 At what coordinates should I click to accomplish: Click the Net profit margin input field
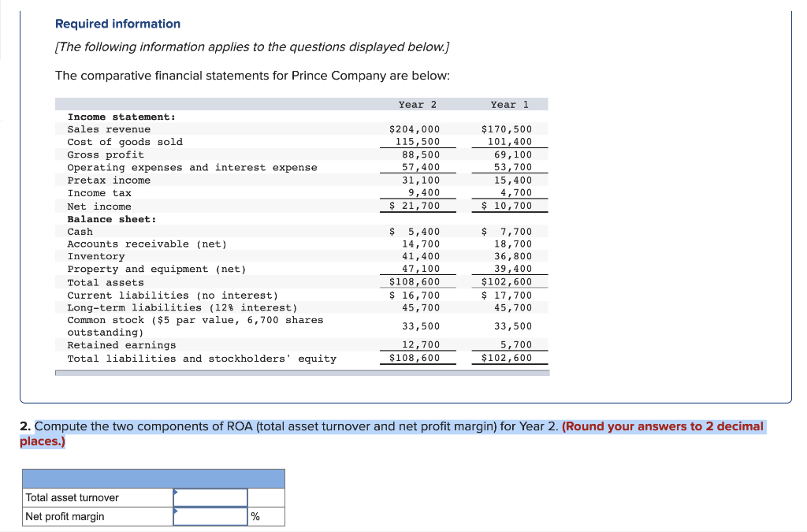click(x=210, y=516)
